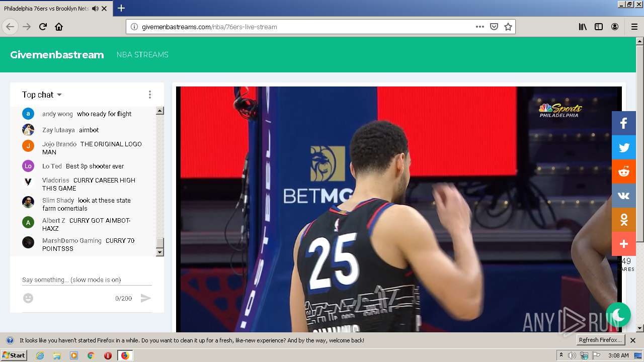The height and width of the screenshot is (362, 644).
Task: Open the emoji picker in chat
Action: (28, 298)
